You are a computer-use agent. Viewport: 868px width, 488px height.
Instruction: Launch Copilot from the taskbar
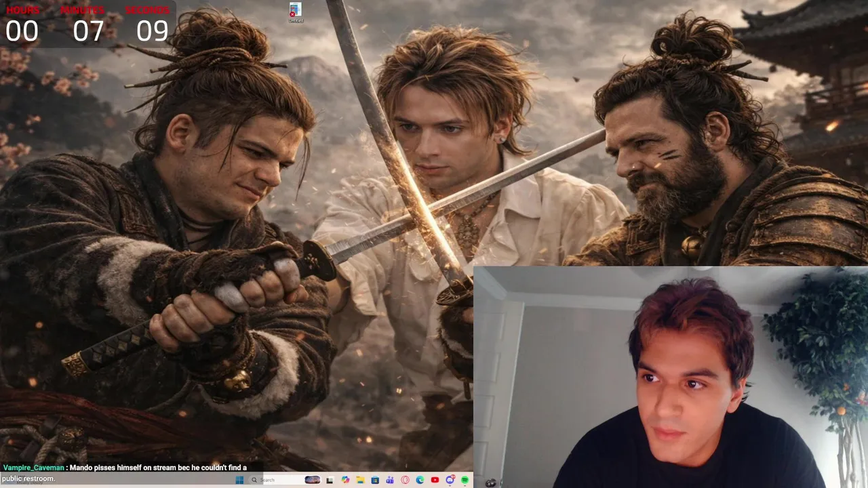coord(345,480)
